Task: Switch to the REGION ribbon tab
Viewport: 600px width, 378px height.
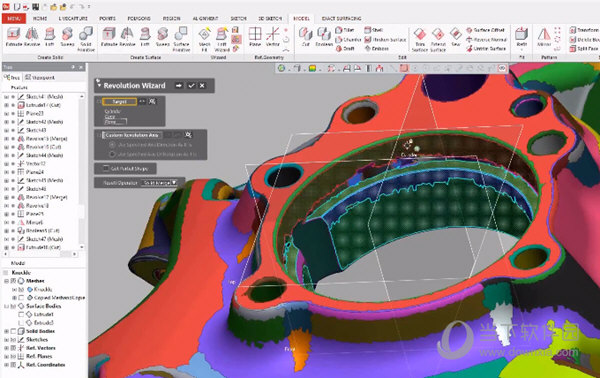Action: (171, 18)
